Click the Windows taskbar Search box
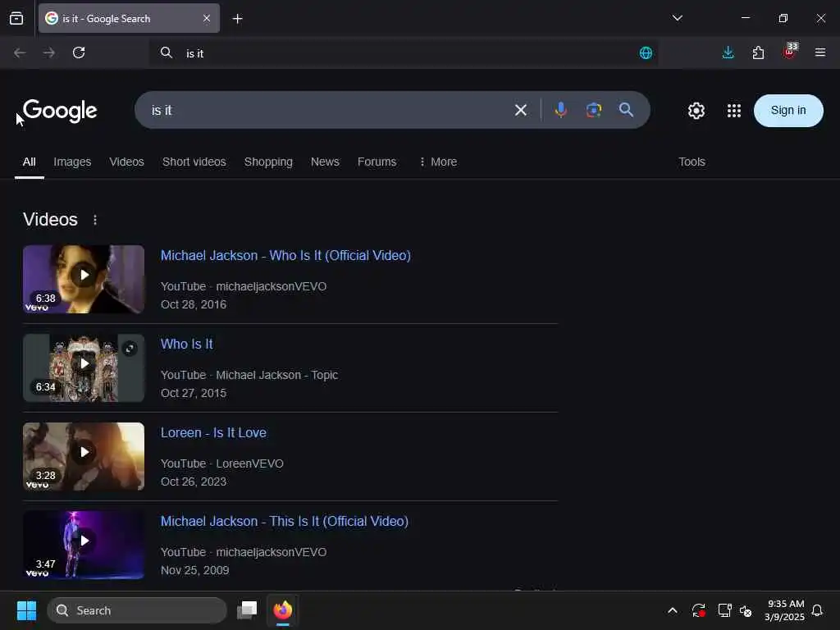Viewport: 840px width, 630px height. click(137, 610)
